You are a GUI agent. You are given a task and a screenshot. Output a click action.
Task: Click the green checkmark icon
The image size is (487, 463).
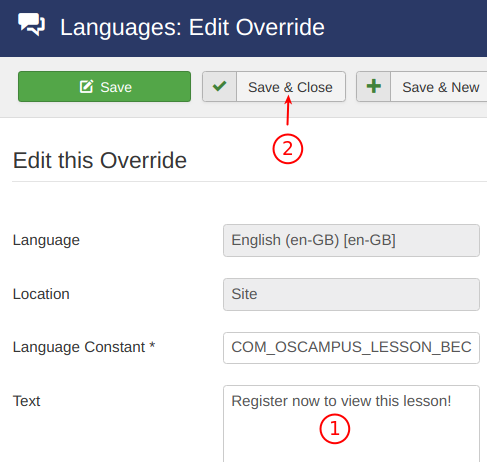pos(220,86)
